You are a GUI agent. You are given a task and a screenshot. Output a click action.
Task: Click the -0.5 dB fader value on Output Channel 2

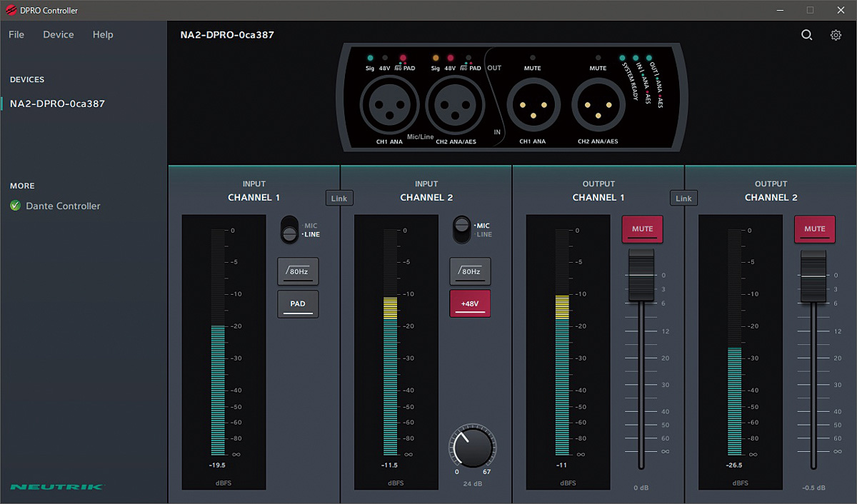pos(813,488)
